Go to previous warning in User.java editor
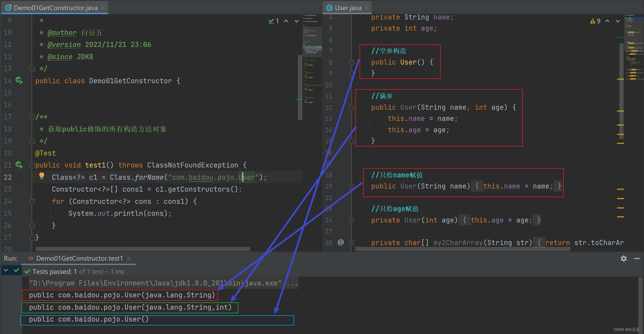 (x=607, y=21)
